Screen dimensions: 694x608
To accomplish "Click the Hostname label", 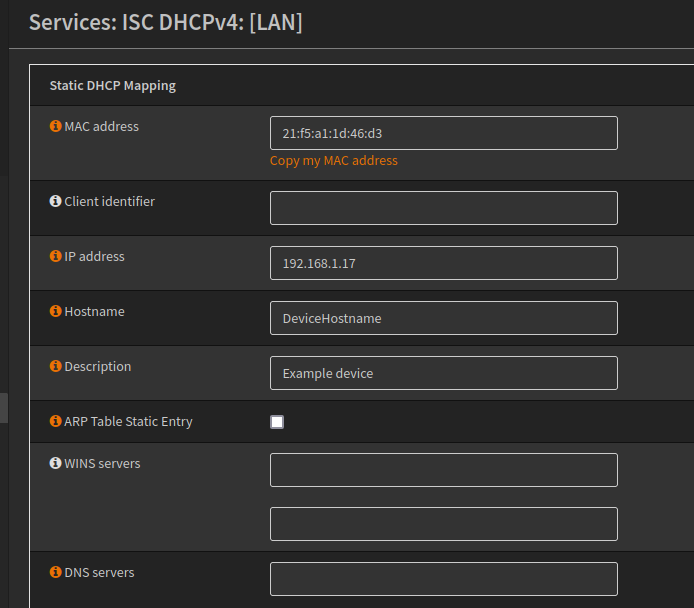I will (x=94, y=312).
